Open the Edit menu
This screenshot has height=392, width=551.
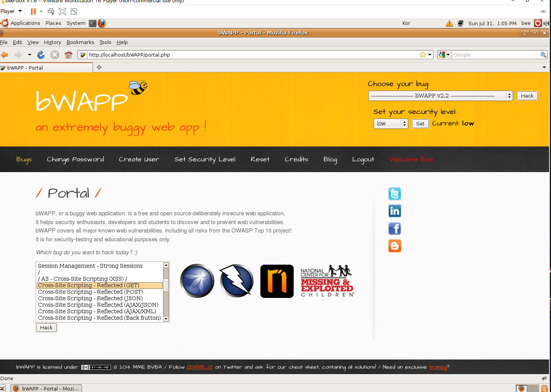coord(17,42)
